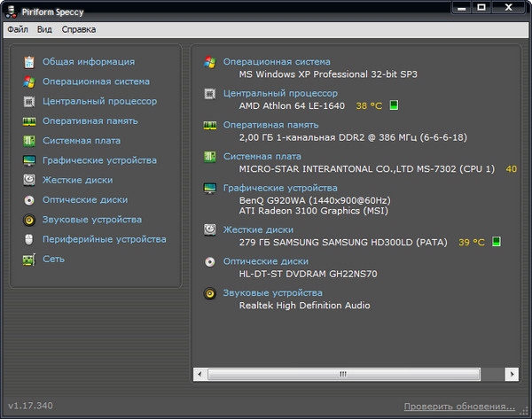Click the monitor icon beside Графические устройства
Image resolution: width=532 pixels, height=419 pixels.
tap(29, 161)
